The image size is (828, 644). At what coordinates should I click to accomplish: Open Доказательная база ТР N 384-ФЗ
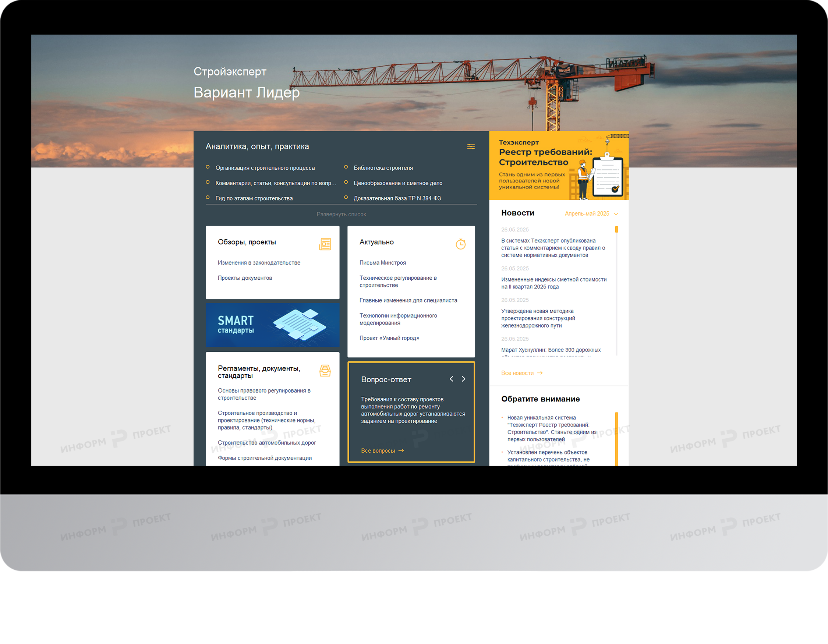(x=397, y=198)
